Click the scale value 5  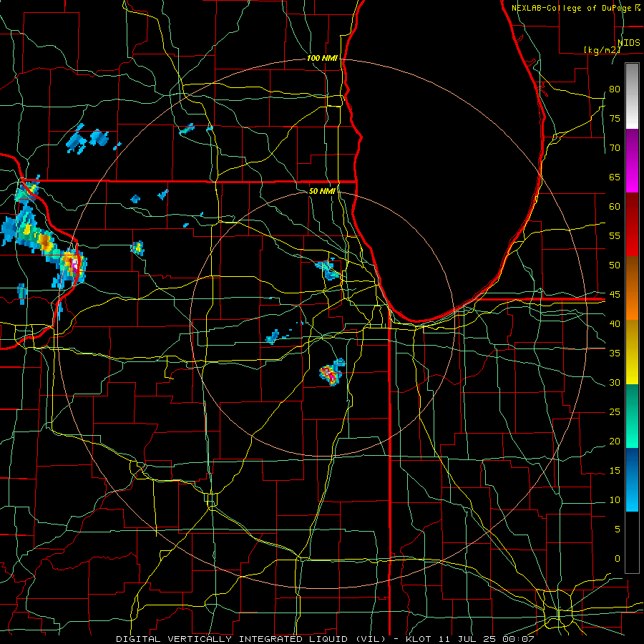point(618,530)
